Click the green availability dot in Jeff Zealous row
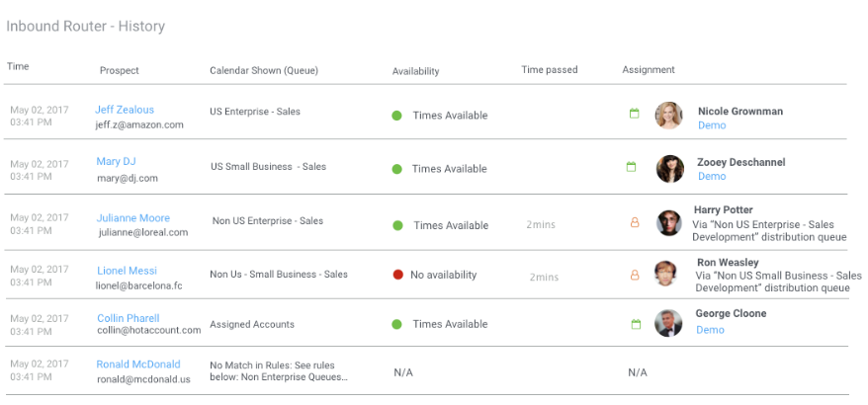The width and height of the screenshot is (868, 405). [396, 116]
